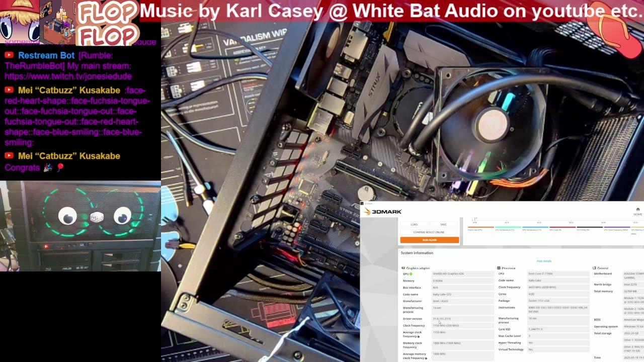
Task: Click the 3DMark window title bar icon
Action: point(362,204)
